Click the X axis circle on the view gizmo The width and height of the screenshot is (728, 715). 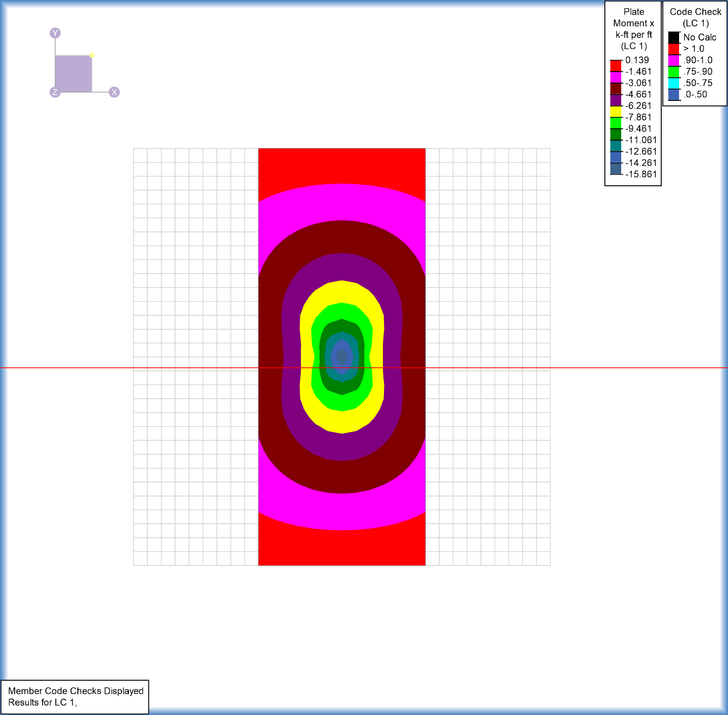pyautogui.click(x=114, y=92)
